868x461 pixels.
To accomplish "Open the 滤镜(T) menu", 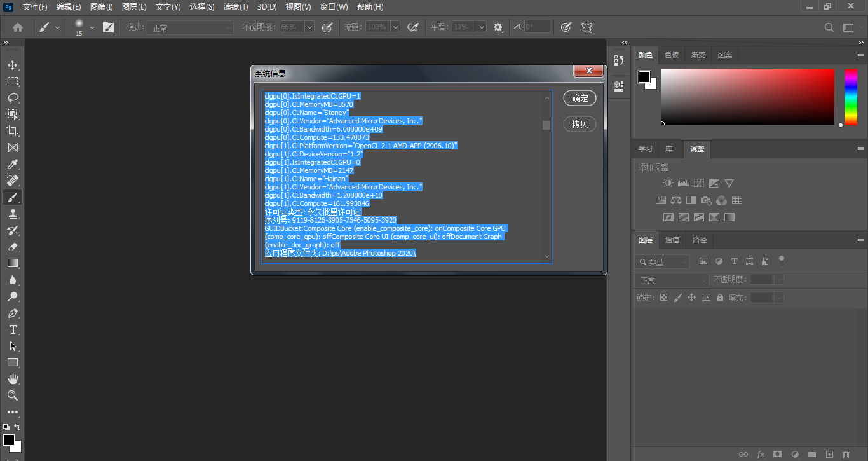I will click(236, 7).
